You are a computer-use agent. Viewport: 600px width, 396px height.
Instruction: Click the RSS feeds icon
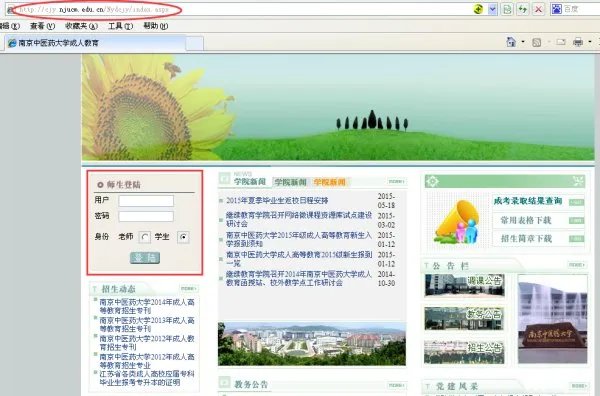[536, 42]
